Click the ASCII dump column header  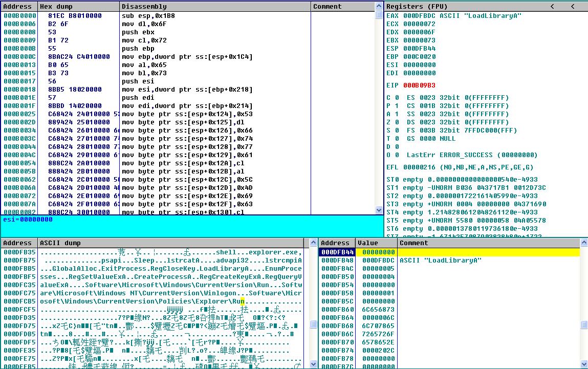point(60,243)
